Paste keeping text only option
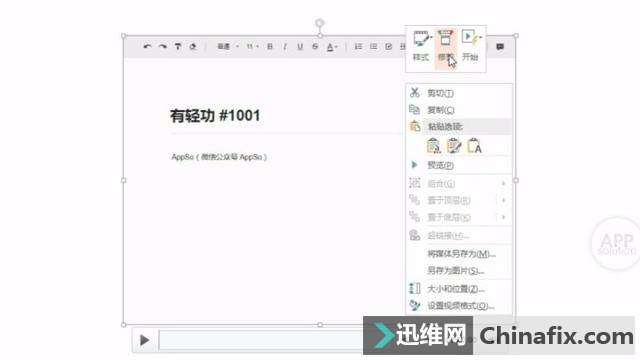This screenshot has width=640, height=360. [x=474, y=146]
